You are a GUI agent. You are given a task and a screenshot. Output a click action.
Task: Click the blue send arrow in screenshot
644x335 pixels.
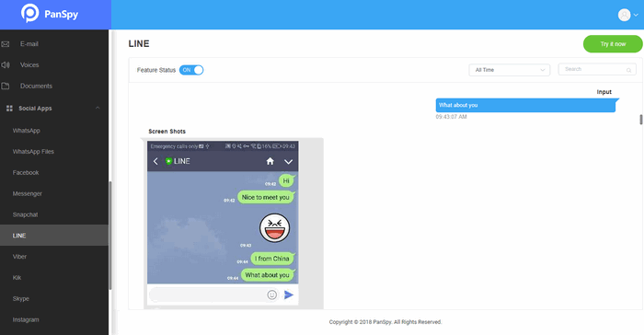[x=289, y=295]
